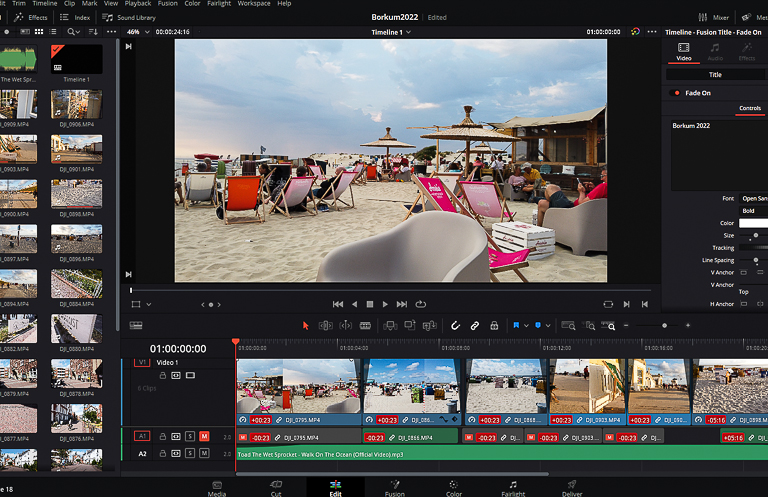The image size is (768, 497).
Task: Lock the Video 1 track
Action: 163,376
